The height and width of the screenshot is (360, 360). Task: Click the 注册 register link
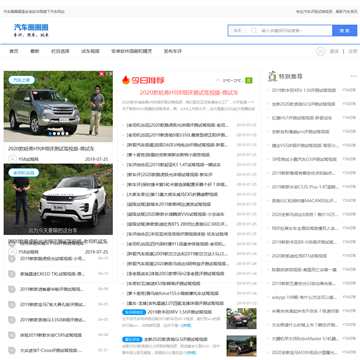coord(352,51)
